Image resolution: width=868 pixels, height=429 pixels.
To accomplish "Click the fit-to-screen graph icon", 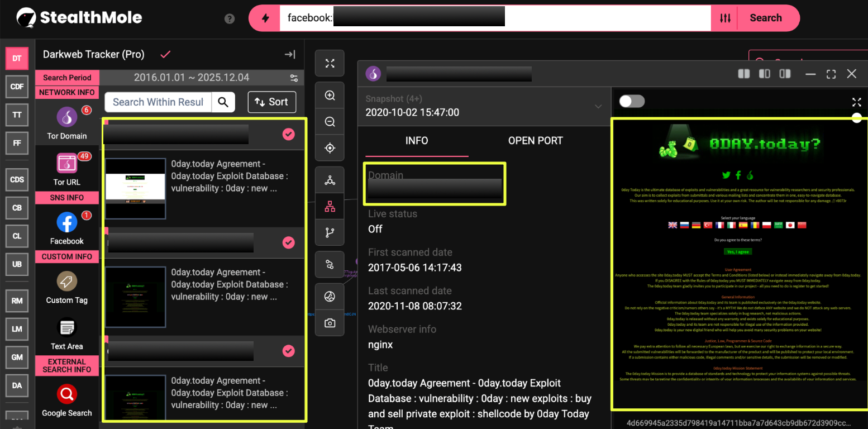I will (x=330, y=64).
